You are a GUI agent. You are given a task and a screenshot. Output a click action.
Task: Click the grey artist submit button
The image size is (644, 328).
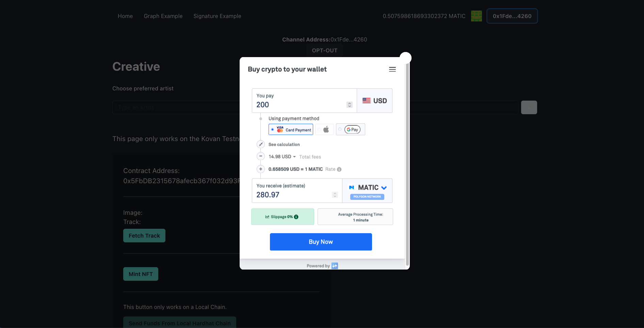[x=529, y=107]
